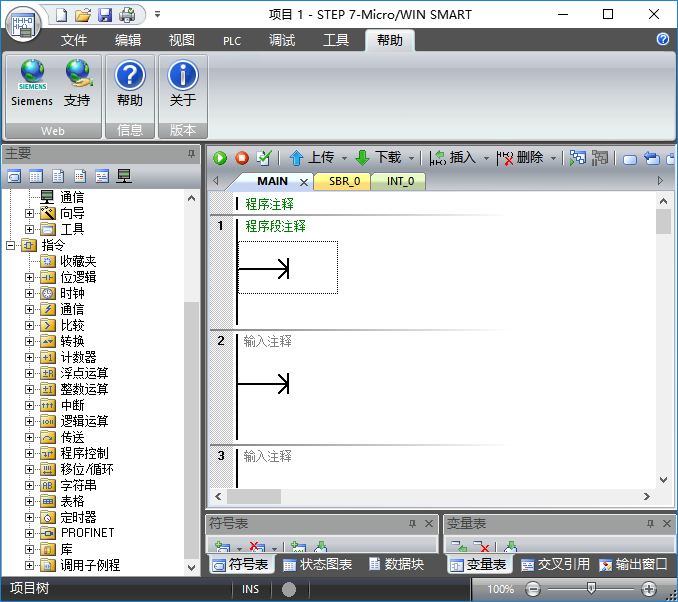Click the zoom in plus button
Image resolution: width=678 pixels, height=602 pixels.
(649, 589)
